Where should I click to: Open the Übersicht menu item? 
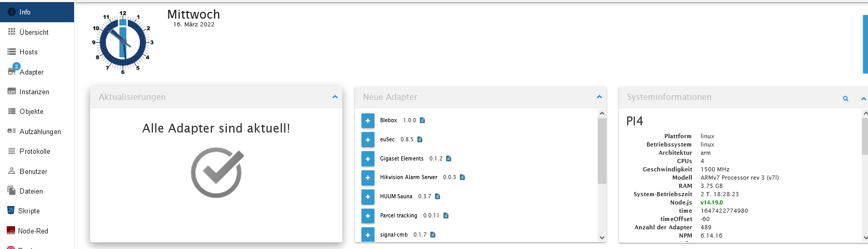(34, 32)
